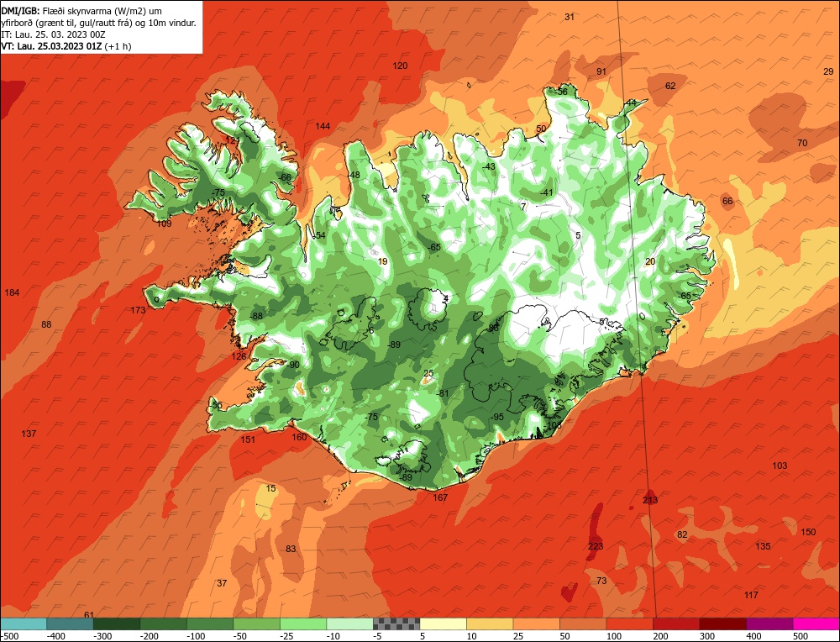The image size is (840, 642).
Task: Click the value -90 in western Iceland
Action: (293, 365)
